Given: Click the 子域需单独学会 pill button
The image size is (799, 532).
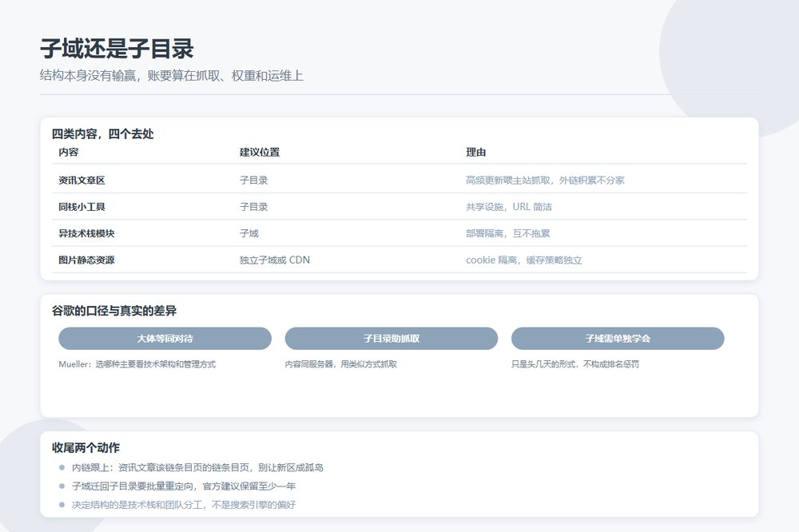Looking at the screenshot, I should point(618,339).
